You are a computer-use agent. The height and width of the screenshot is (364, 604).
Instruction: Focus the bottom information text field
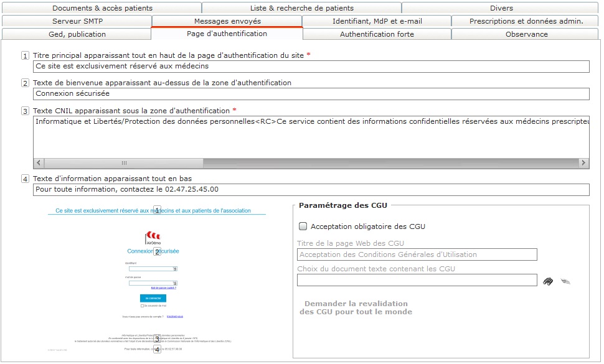[311, 189]
